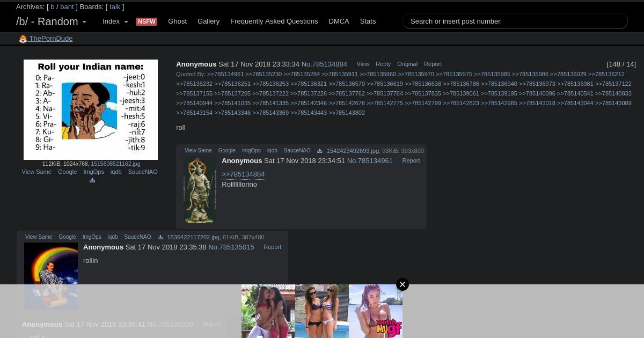This screenshot has height=338, width=644.
Task: Search Google for the Indian name image
Action: [x=67, y=172]
